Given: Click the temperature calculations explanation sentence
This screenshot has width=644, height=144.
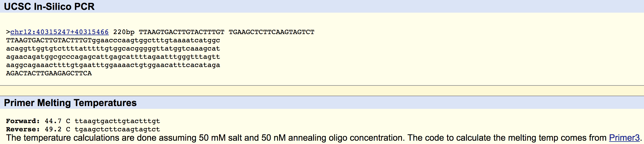Looking at the screenshot, I should click(x=302, y=138).
